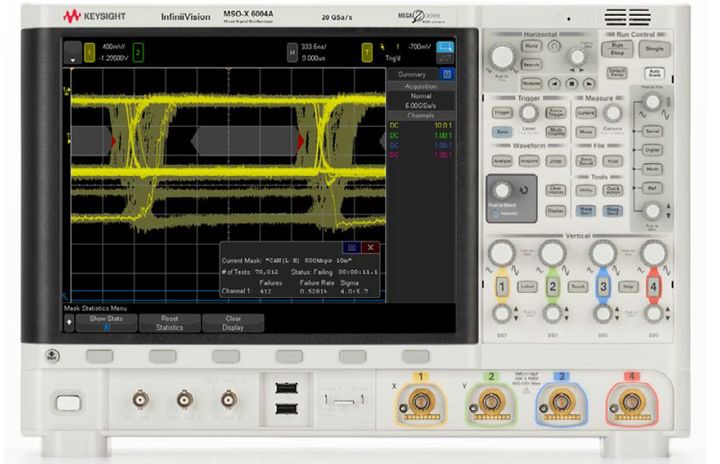720x464 pixels.
Task: Click the Acquire key
Action: [529, 161]
